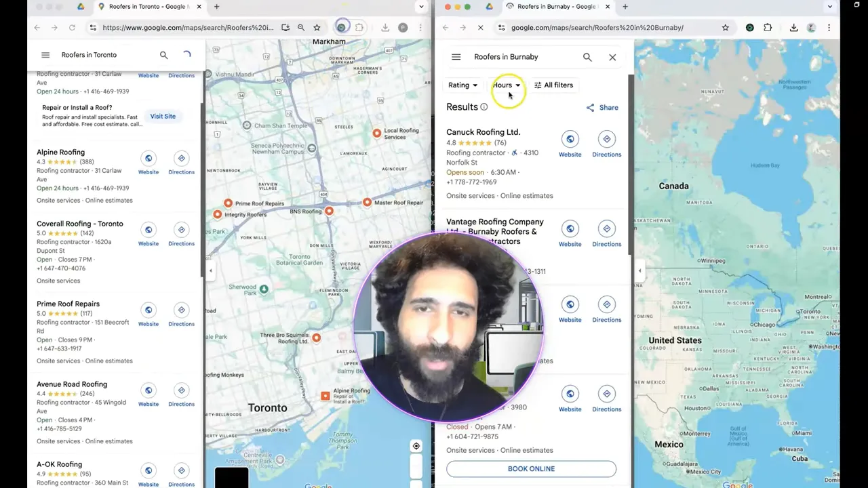Click the Share button beside Results
This screenshot has width=868, height=488.
click(x=602, y=108)
